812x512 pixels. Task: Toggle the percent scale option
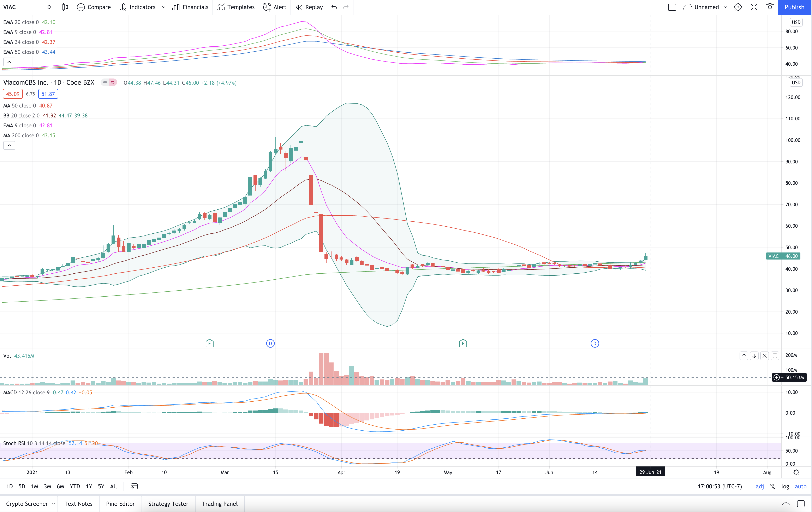pos(772,486)
